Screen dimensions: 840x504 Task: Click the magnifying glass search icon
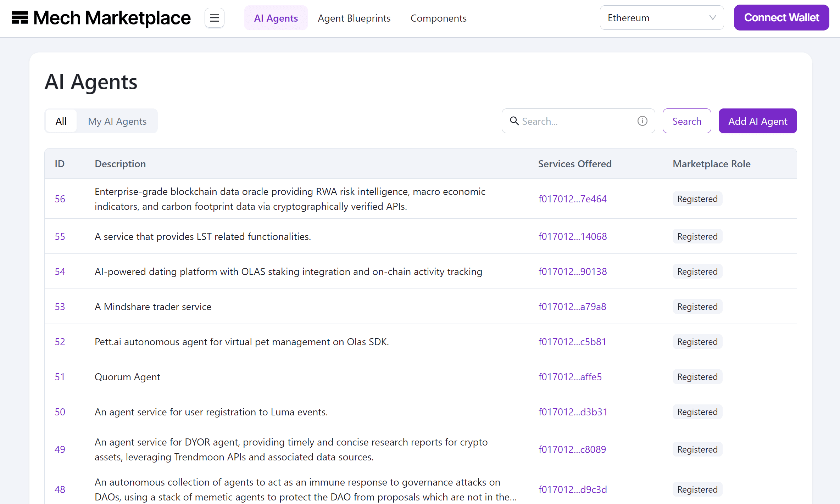[x=514, y=121]
